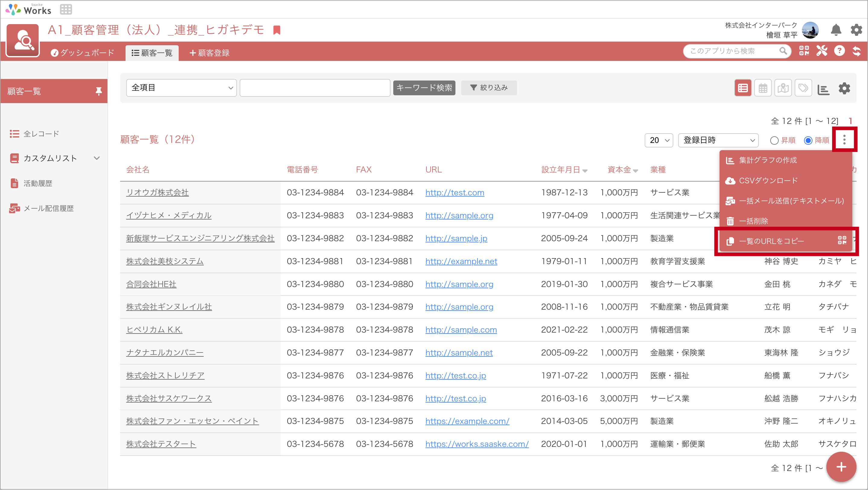Open the notifications bell
Image resolution: width=868 pixels, height=490 pixels.
(836, 30)
